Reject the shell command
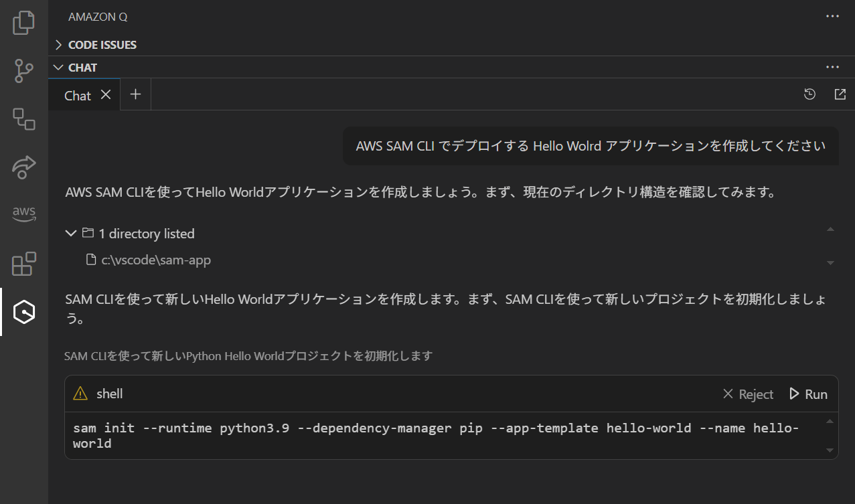This screenshot has height=504, width=855. [748, 394]
